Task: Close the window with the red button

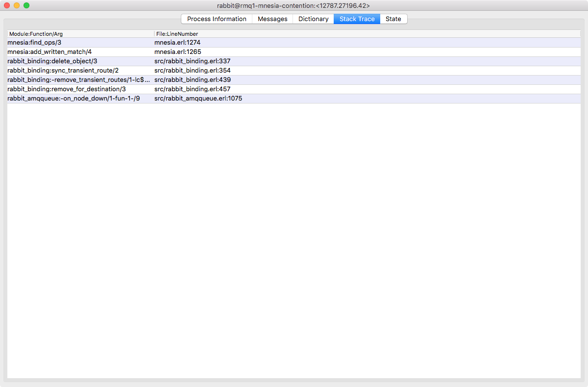Action: tap(7, 5)
